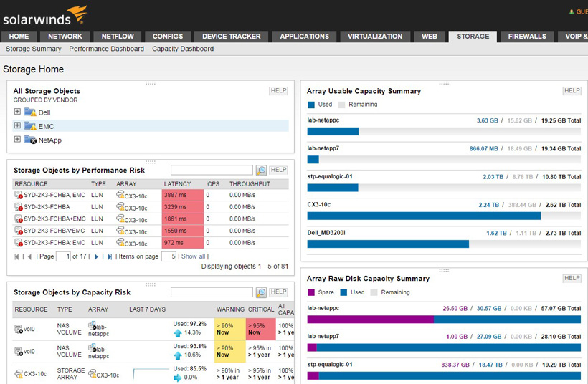Click the Performance Risk search input field
Screen dimensions: 588x384
point(212,171)
